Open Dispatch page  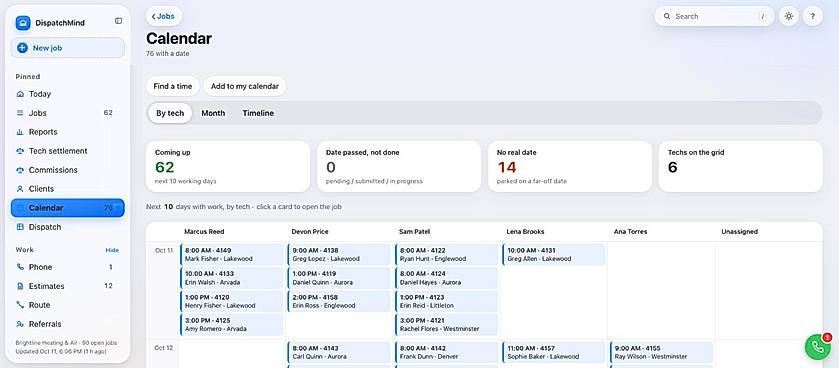(67, 227)
